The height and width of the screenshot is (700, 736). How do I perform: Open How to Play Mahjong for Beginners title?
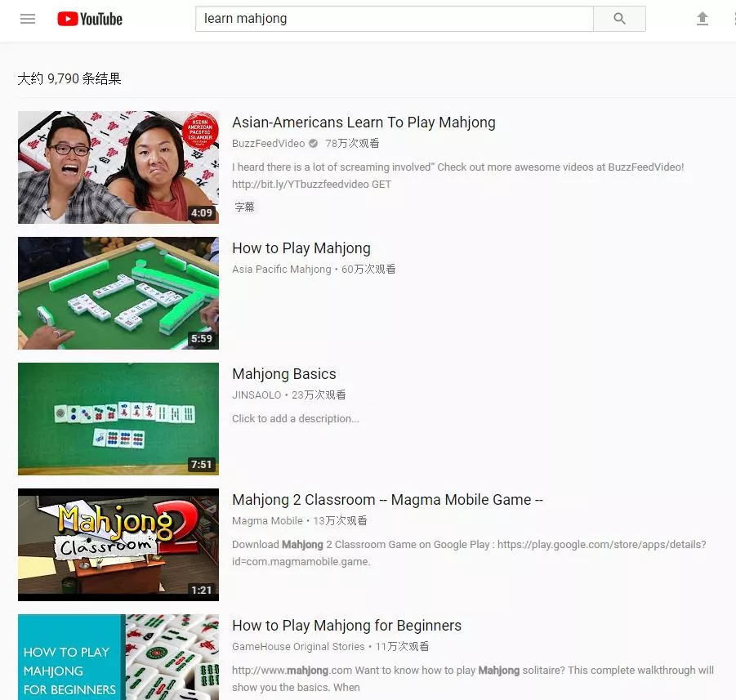click(x=347, y=626)
